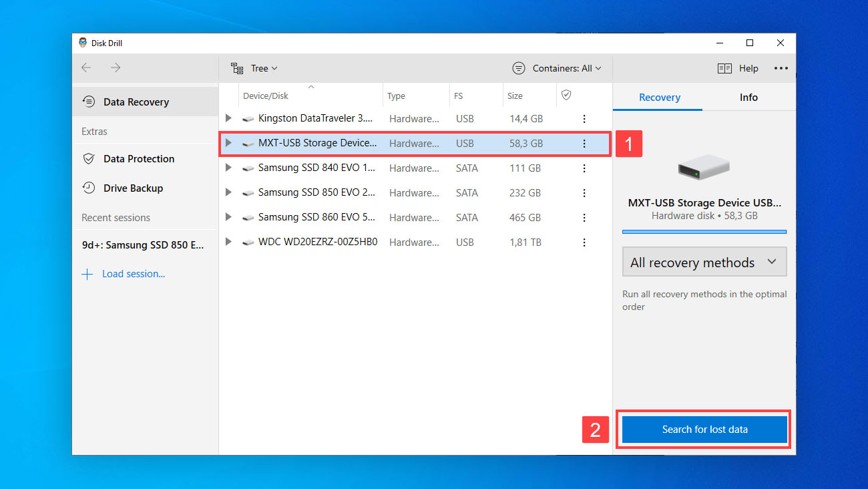
Task: Expand the WDC WD20EZRZ disk row
Action: pos(228,242)
